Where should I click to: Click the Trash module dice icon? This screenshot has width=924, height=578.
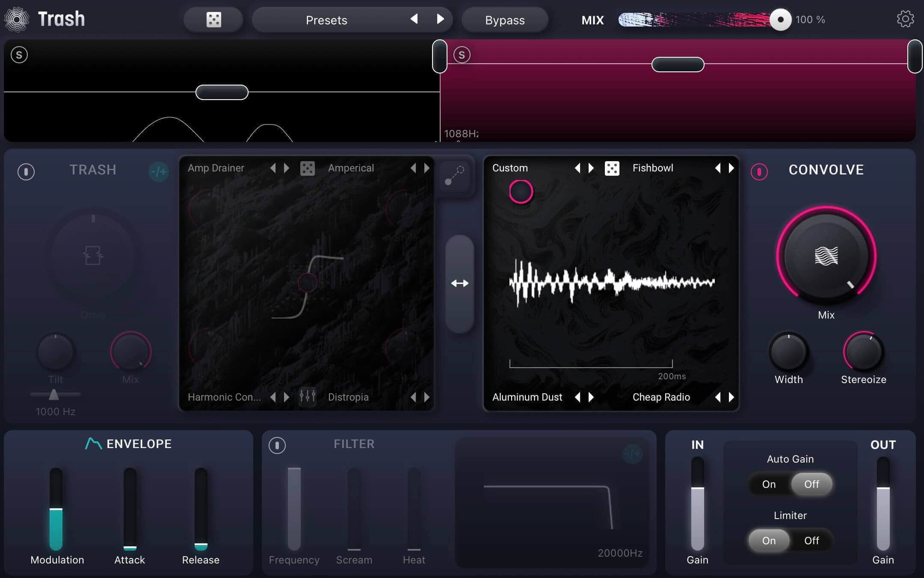[x=307, y=168]
